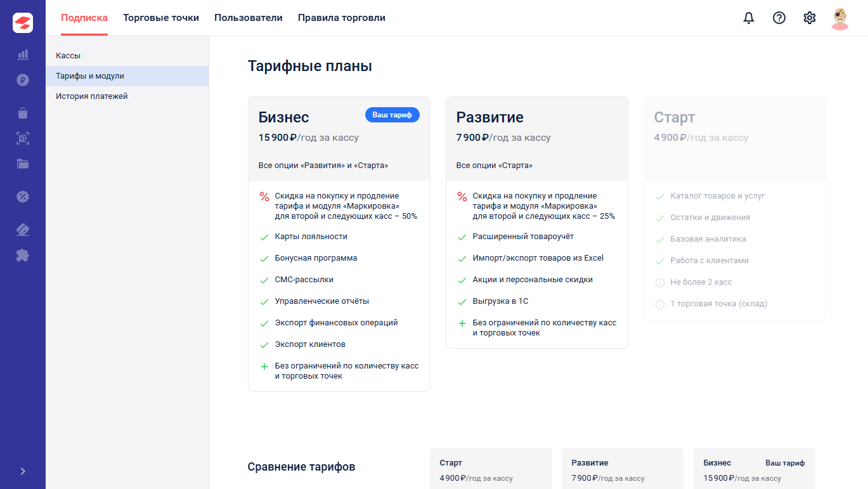Open the barcode scan sidebar icon

click(x=23, y=138)
